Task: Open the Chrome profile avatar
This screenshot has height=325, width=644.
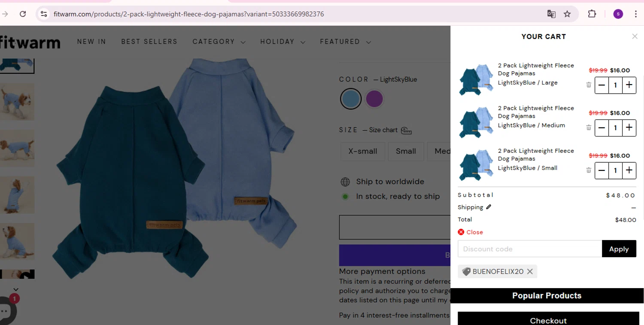Action: [618, 14]
